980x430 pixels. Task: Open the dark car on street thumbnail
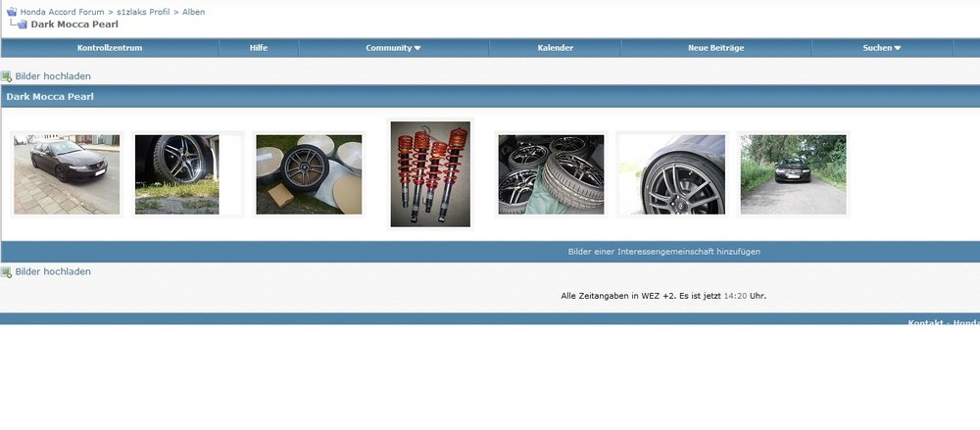tap(67, 174)
